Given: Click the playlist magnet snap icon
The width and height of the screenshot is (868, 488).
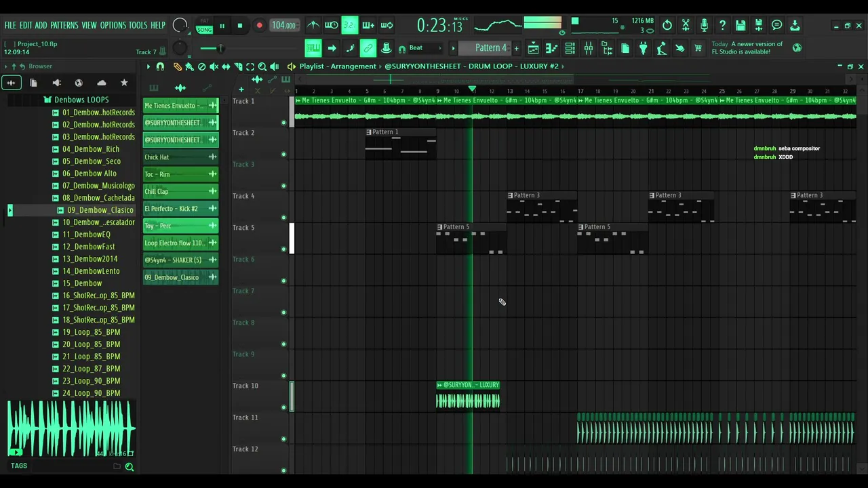Looking at the screenshot, I should (160, 66).
